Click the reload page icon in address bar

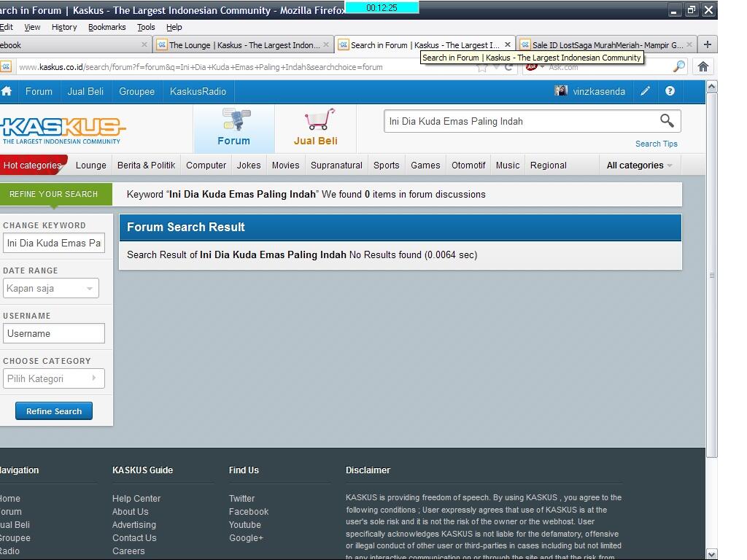(508, 67)
